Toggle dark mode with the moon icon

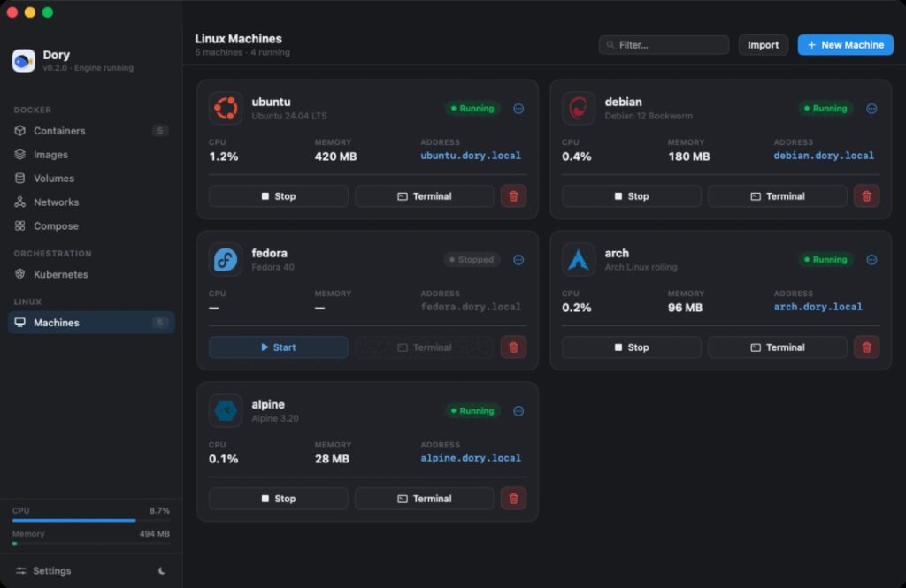point(162,570)
